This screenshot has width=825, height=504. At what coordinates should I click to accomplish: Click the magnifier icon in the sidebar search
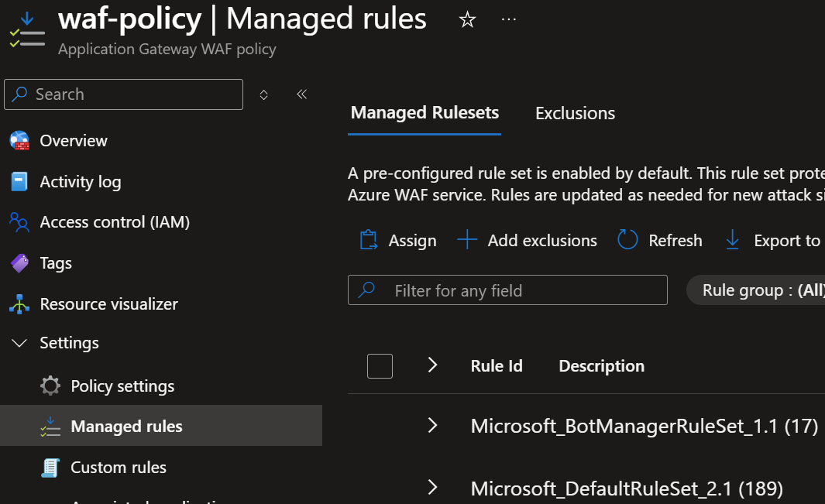[20, 94]
